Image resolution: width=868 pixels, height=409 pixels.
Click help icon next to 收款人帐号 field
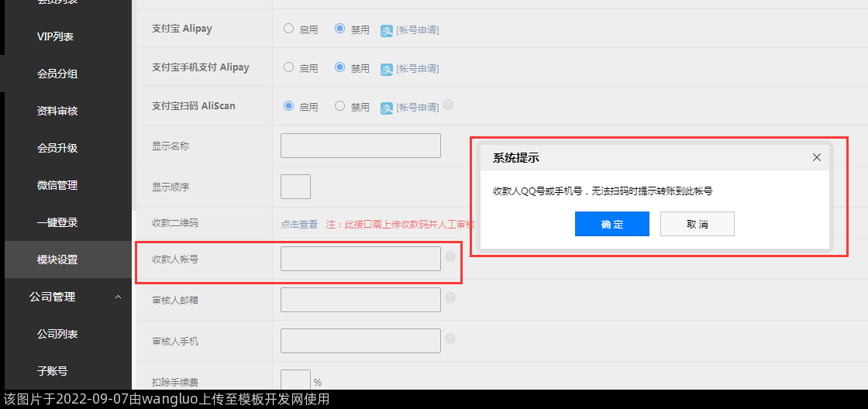pyautogui.click(x=450, y=256)
